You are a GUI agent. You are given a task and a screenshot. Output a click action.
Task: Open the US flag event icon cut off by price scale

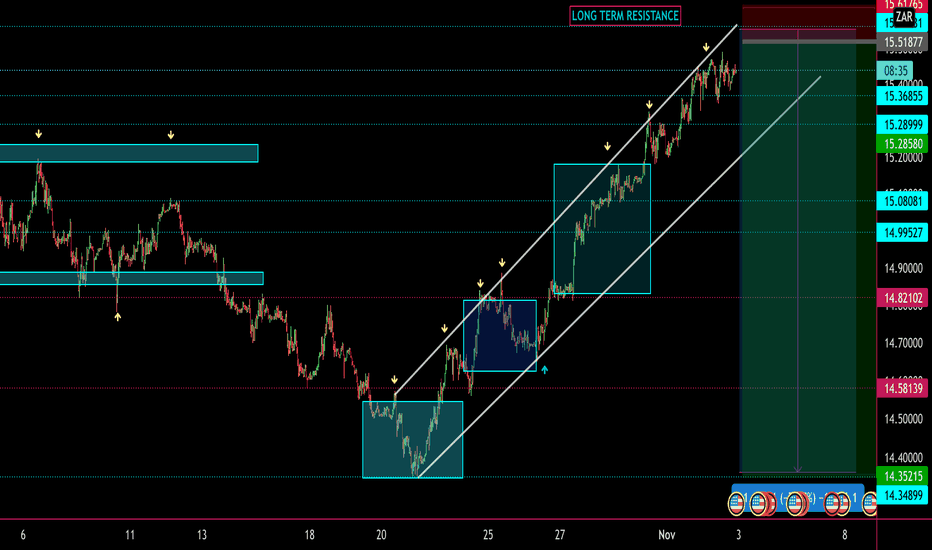(x=870, y=504)
